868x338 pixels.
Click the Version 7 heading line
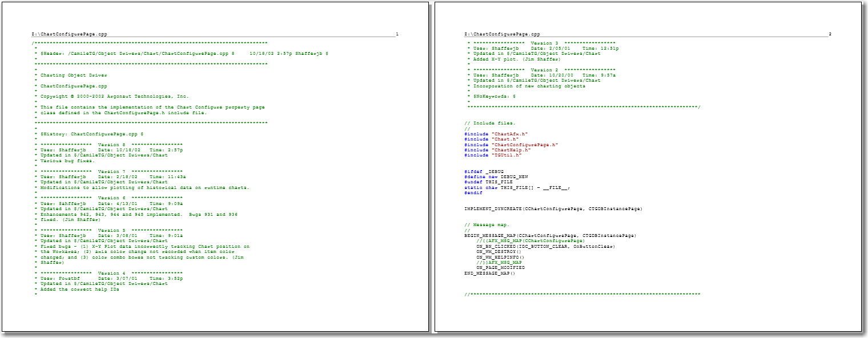pyautogui.click(x=108, y=171)
